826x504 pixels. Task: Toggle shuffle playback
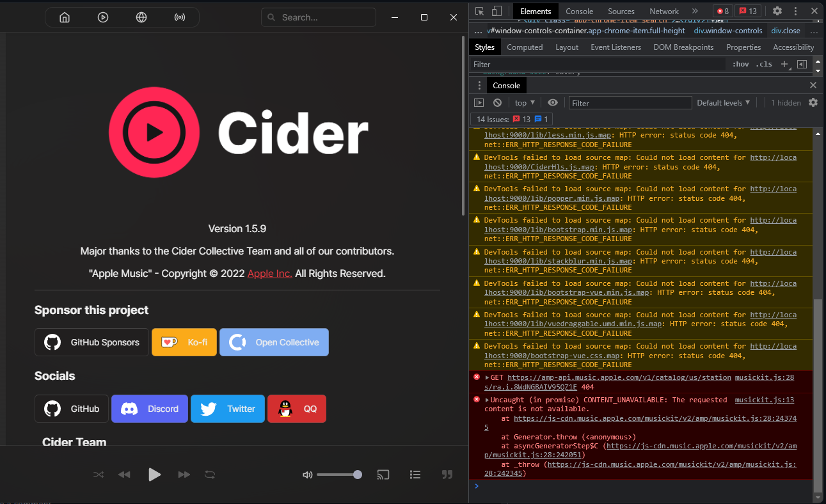tap(99, 475)
